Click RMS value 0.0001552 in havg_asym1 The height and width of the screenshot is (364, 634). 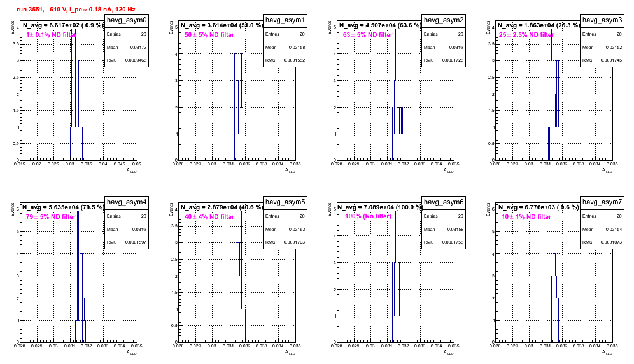click(x=294, y=60)
